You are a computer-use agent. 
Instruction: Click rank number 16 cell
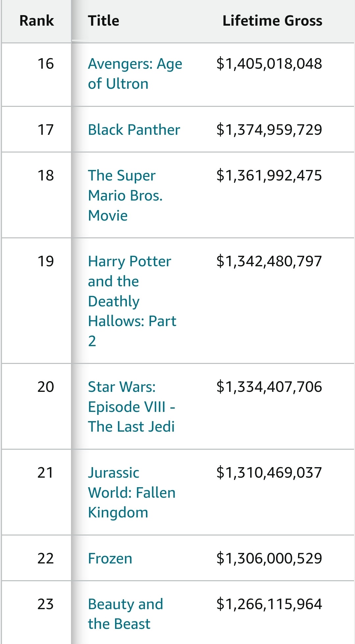[x=45, y=64]
